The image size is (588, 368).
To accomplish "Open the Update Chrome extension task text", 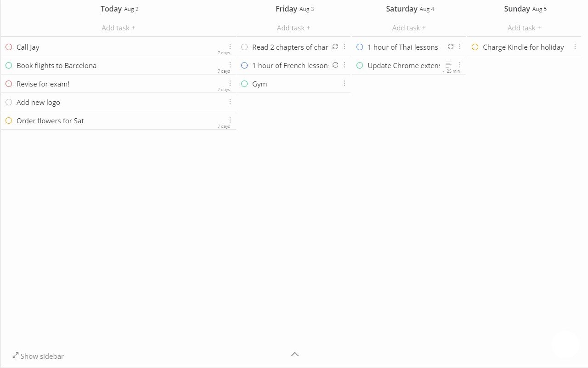I will (404, 65).
